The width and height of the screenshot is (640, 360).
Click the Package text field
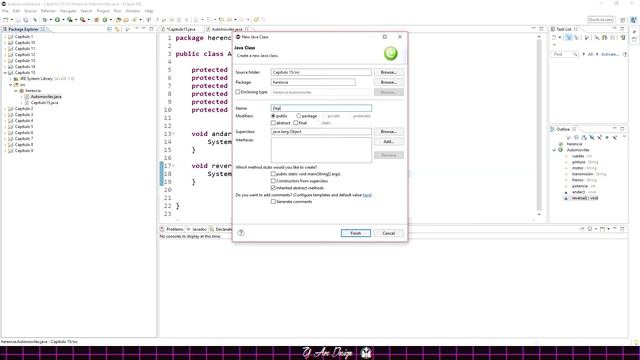(x=313, y=82)
